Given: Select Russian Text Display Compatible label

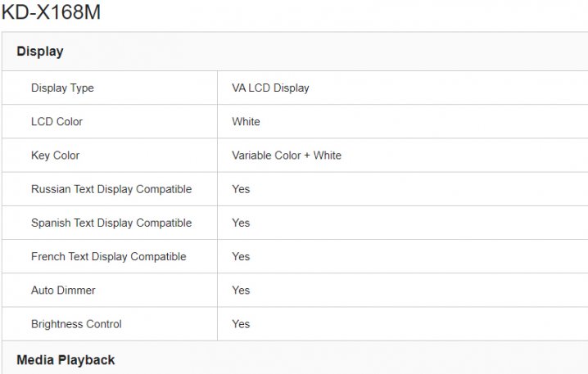Looking at the screenshot, I should (111, 189).
